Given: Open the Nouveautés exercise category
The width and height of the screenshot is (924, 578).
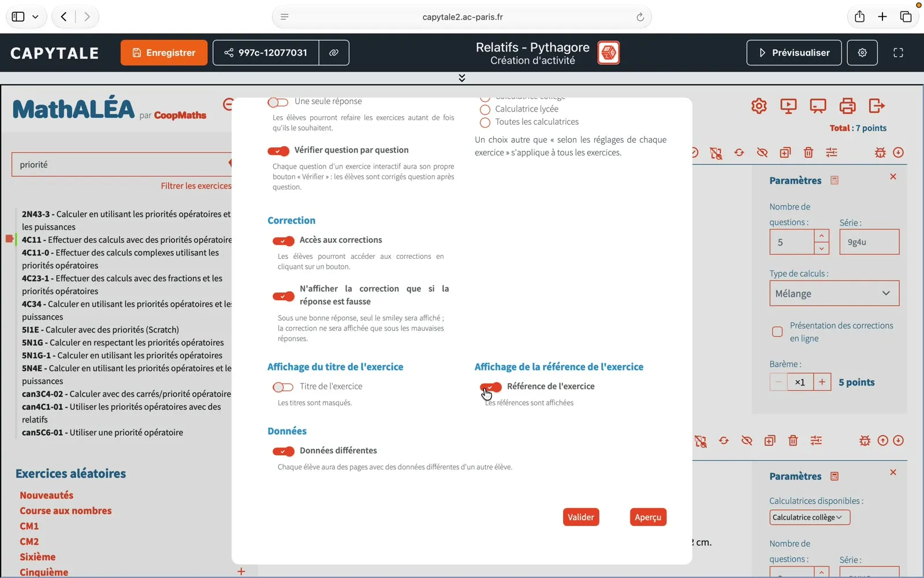Looking at the screenshot, I should point(47,495).
